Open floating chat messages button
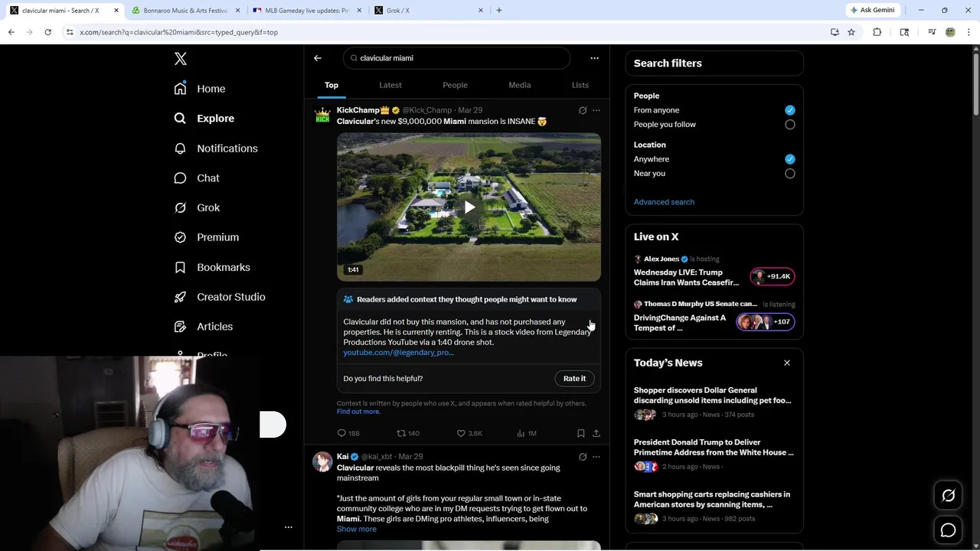980x551 pixels. 948,530
